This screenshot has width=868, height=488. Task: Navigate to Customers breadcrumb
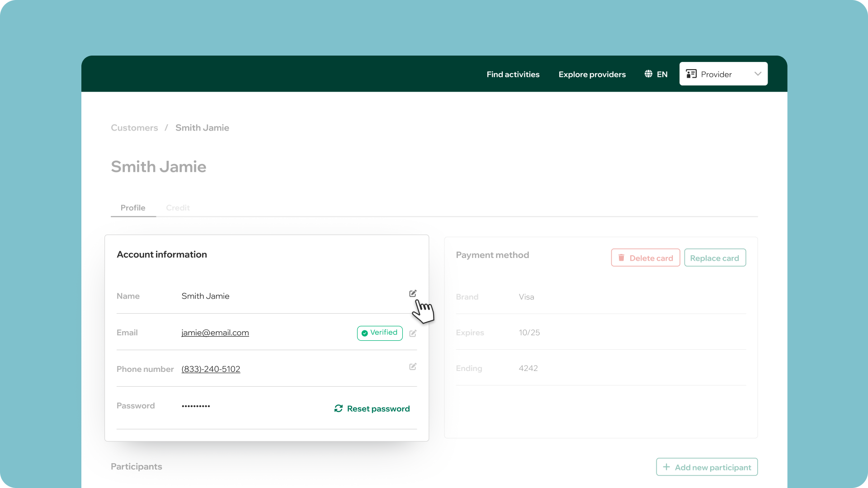(134, 128)
